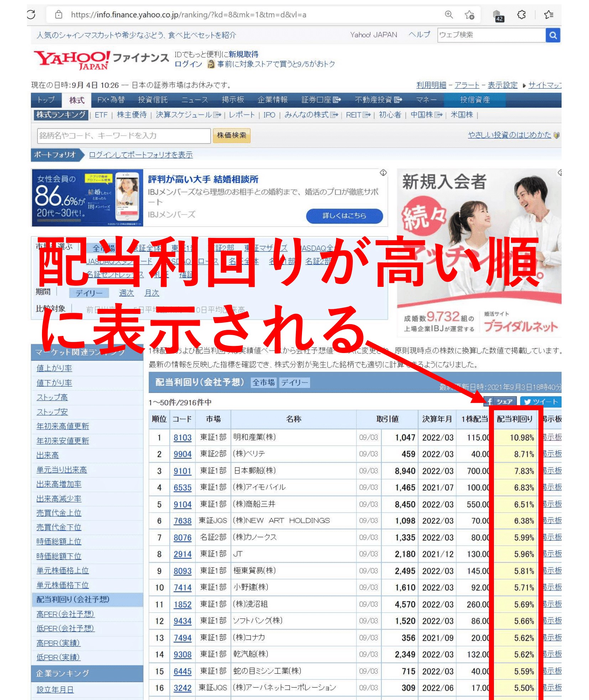This screenshot has height=700, width=589.
Task: Click the browser reload icon
Action: [31, 15]
